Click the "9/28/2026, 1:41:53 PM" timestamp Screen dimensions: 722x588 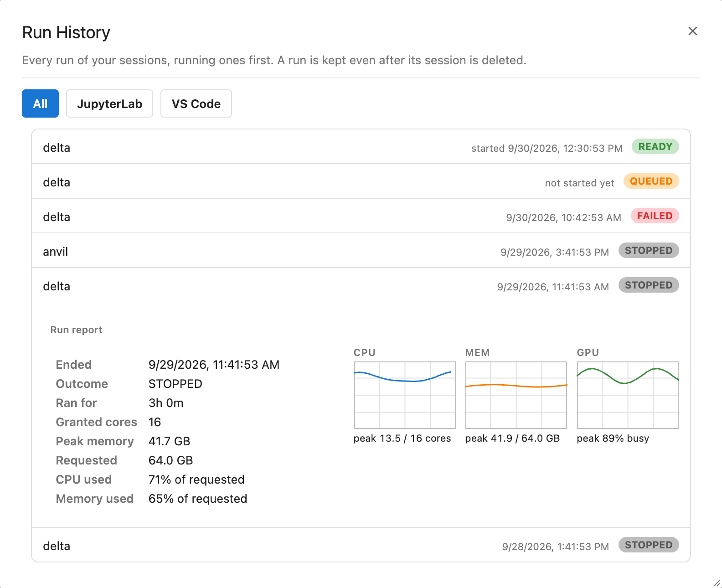pyautogui.click(x=556, y=547)
